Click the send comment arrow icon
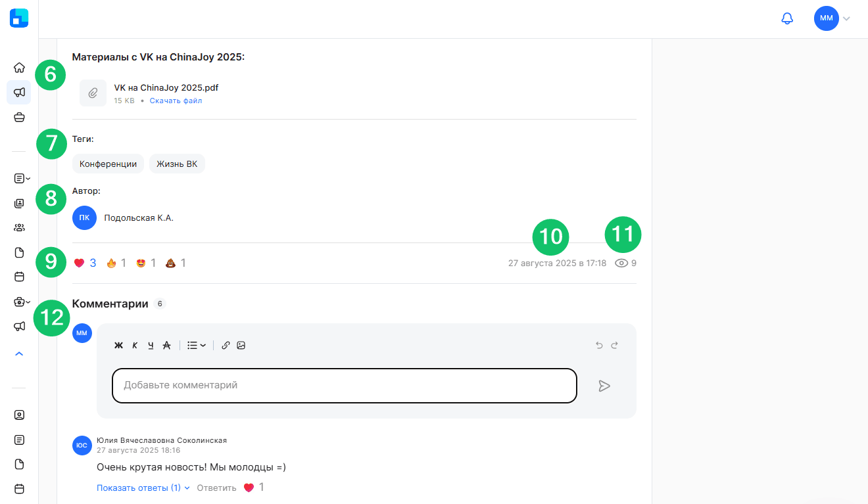Screen dimensions: 868x504 click(604, 386)
